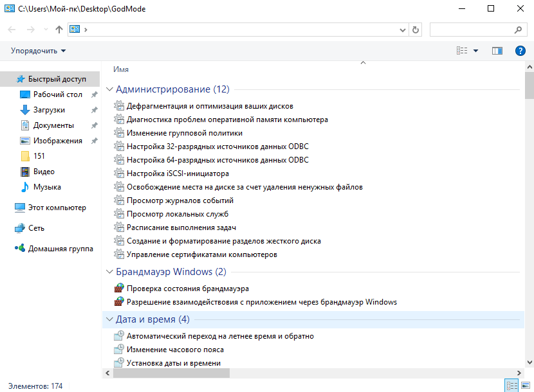Collapse the Брандмауэр Windows (2) group
Image resolution: width=534 pixels, height=392 pixels.
click(109, 272)
